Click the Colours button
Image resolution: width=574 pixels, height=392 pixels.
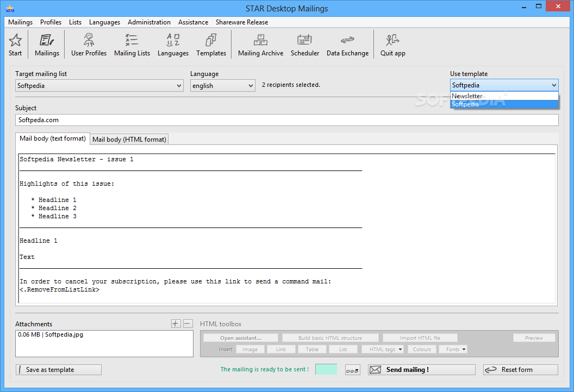[x=422, y=350]
